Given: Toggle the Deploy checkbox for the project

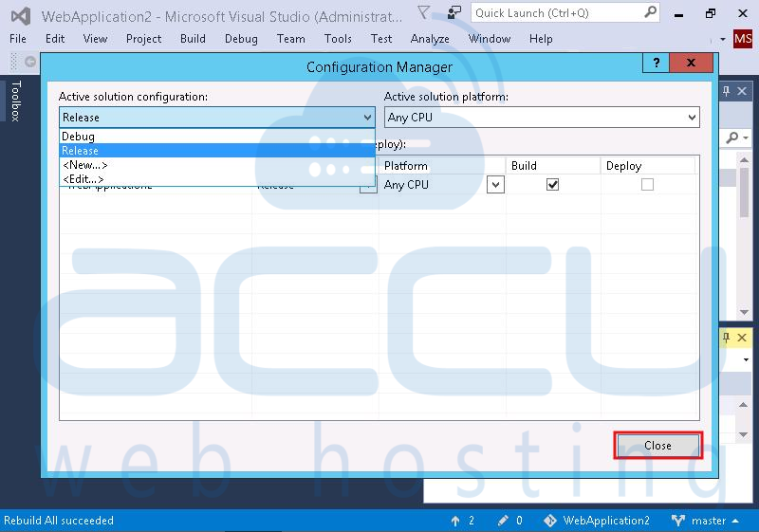Looking at the screenshot, I should [647, 184].
